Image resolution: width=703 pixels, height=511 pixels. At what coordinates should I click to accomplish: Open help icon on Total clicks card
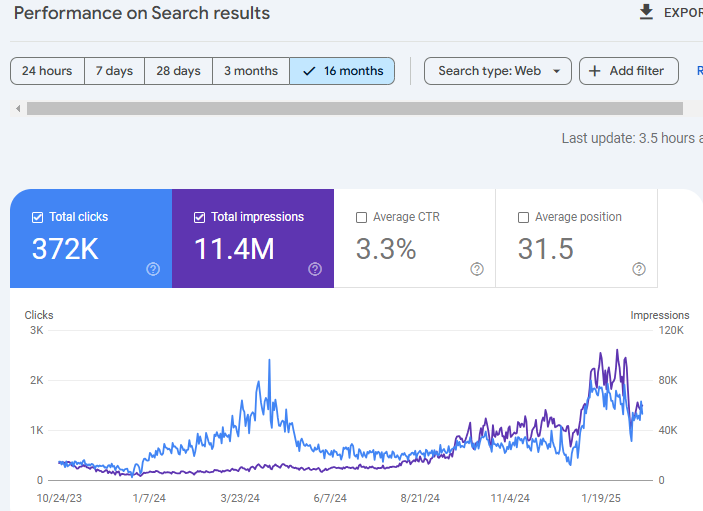[x=153, y=268]
